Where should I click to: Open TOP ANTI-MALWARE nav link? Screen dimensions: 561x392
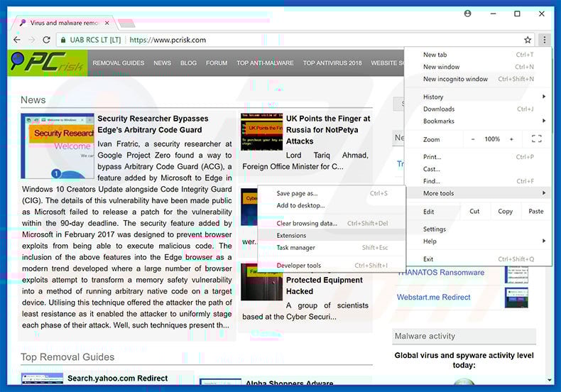pos(265,63)
